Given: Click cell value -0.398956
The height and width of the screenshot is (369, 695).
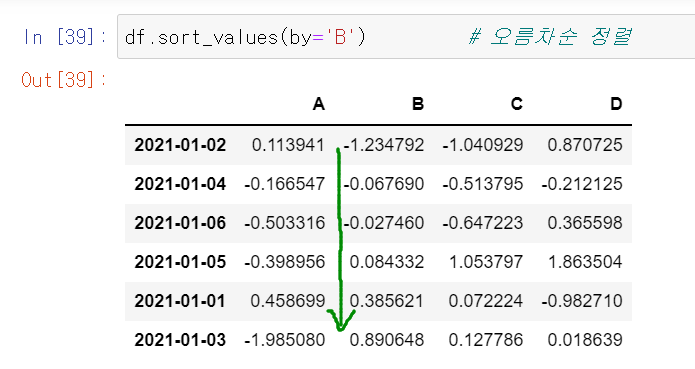Looking at the screenshot, I should tap(285, 262).
